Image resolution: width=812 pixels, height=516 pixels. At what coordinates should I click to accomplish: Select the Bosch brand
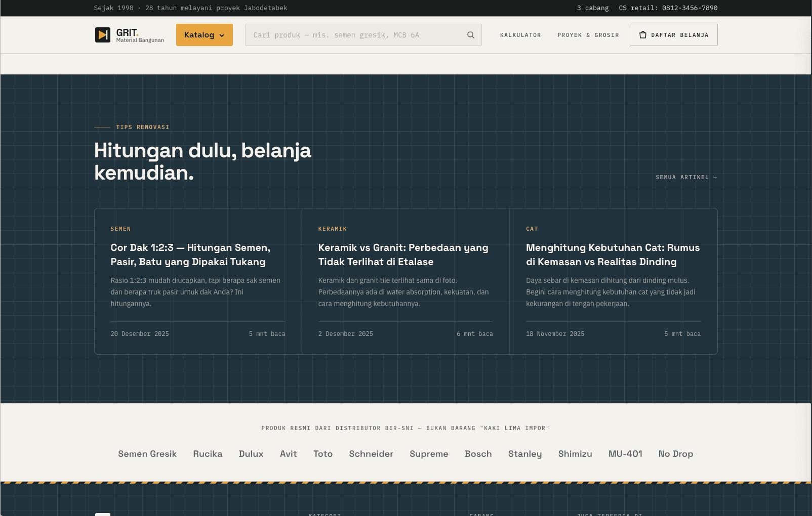(x=478, y=454)
